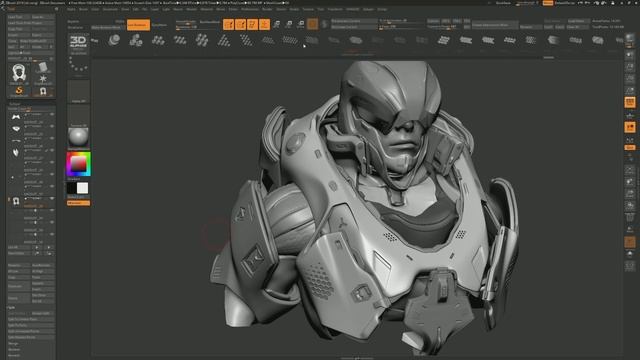Click the Move view icon on right shelf
The height and width of the screenshot is (360, 640).
(x=630, y=182)
